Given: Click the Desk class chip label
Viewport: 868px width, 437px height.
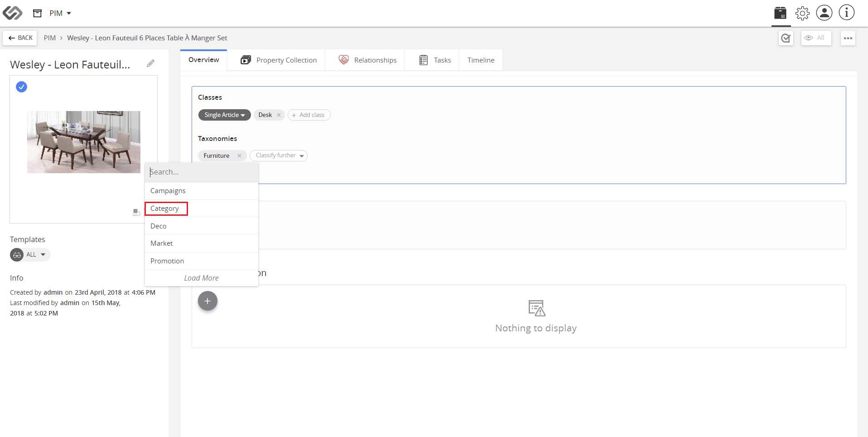Looking at the screenshot, I should 265,115.
